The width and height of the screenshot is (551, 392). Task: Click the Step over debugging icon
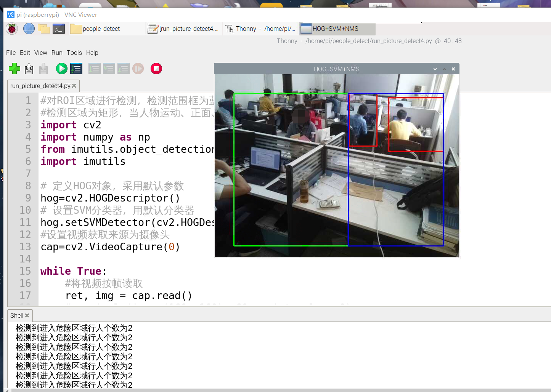coord(94,69)
